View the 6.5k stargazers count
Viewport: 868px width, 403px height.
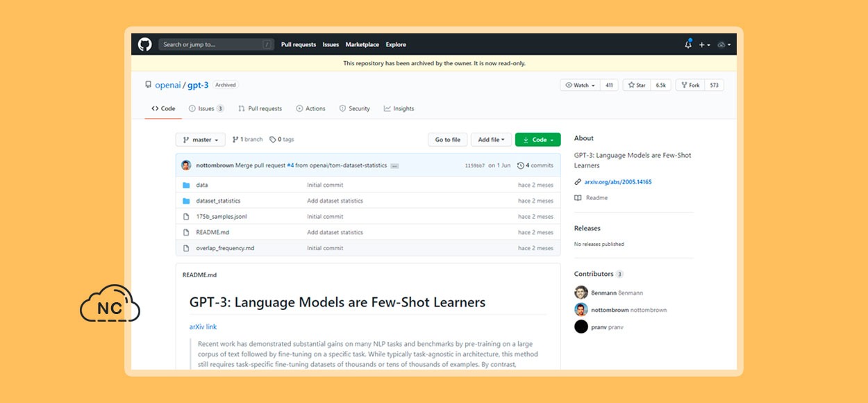661,85
